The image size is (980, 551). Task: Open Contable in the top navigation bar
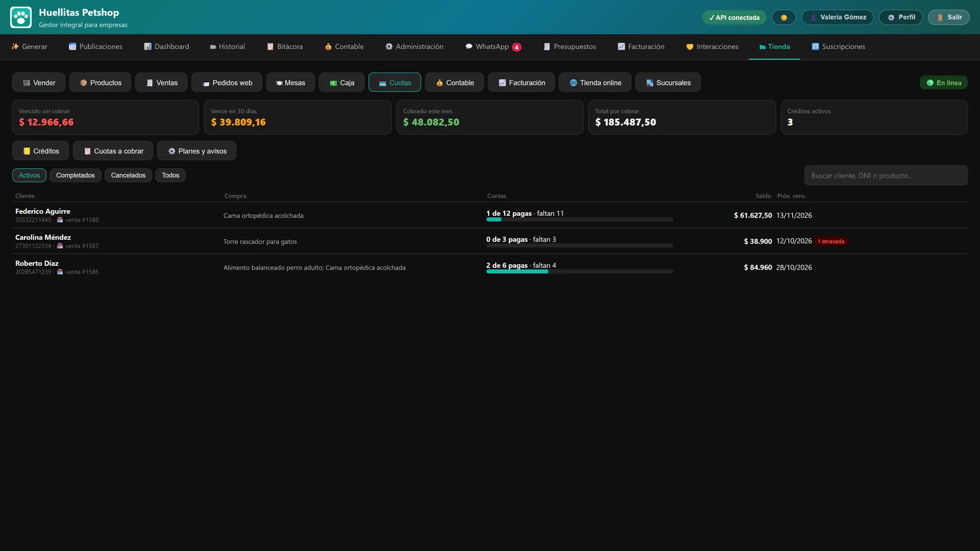[x=344, y=46]
